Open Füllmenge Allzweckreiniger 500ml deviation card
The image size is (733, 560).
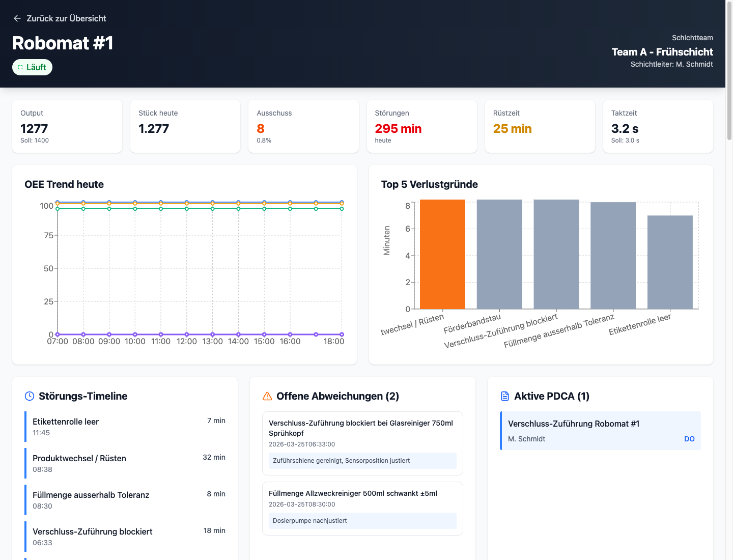362,508
